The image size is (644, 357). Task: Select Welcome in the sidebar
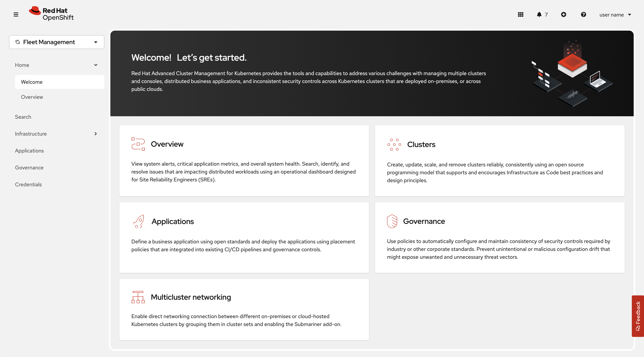(x=32, y=82)
